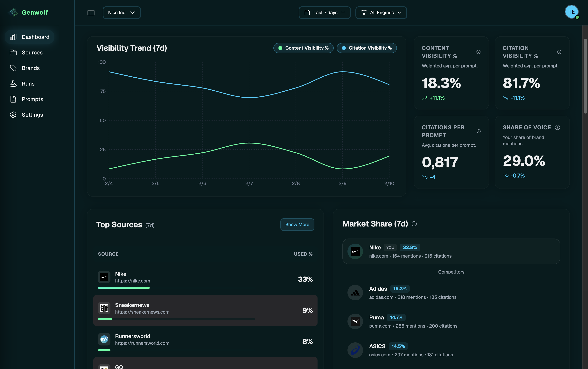Open the https://sneakernews.com link
Viewport: 588px width, 369px height.
142,312
